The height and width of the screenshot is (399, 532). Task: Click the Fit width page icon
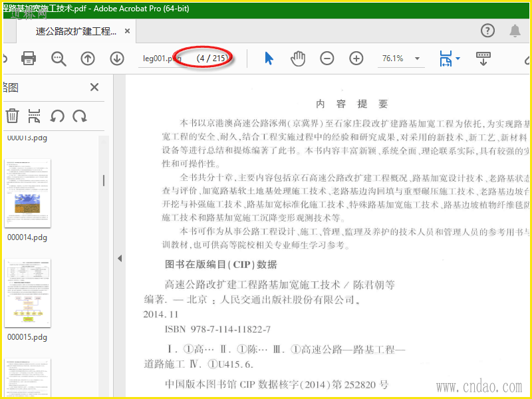446,59
